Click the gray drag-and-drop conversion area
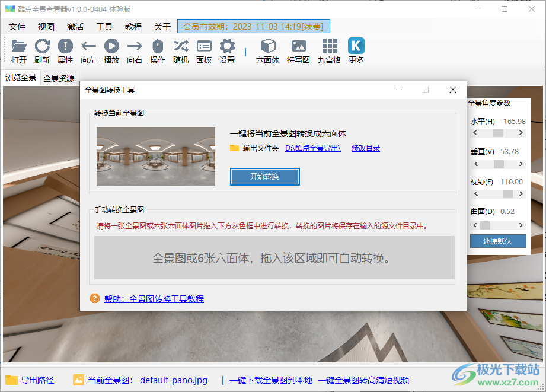The width and height of the screenshot is (546, 392). pos(274,258)
